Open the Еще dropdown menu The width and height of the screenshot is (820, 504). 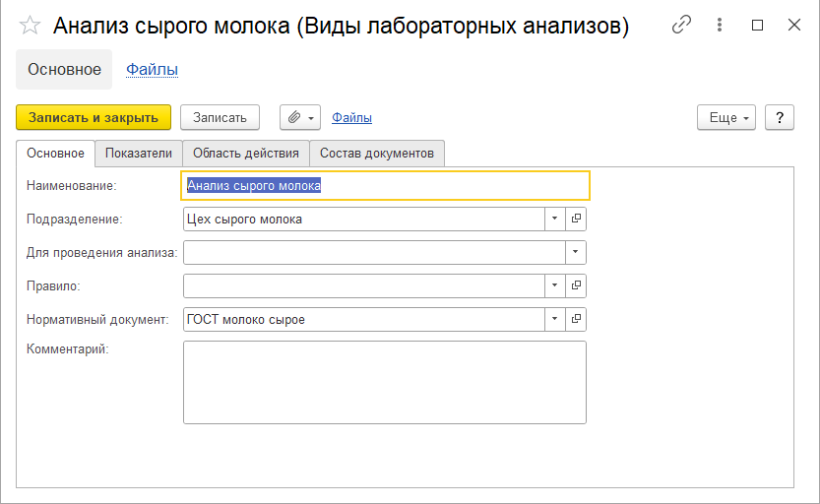tap(726, 117)
